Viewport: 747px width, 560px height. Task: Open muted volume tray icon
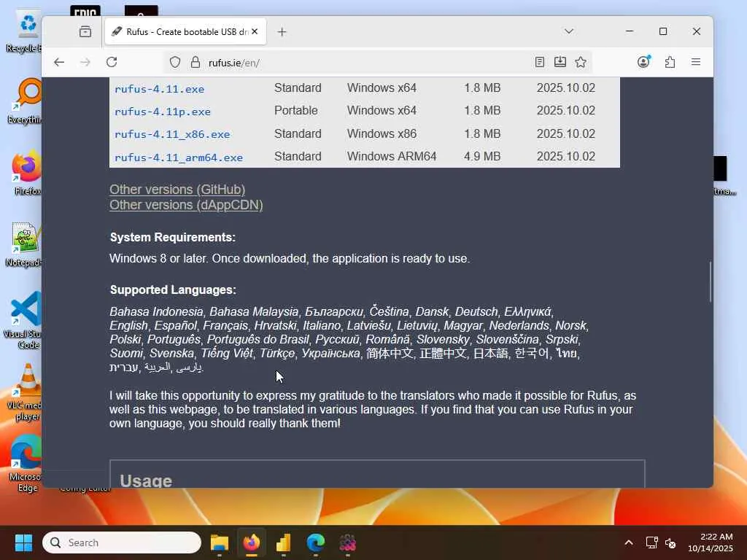click(670, 542)
